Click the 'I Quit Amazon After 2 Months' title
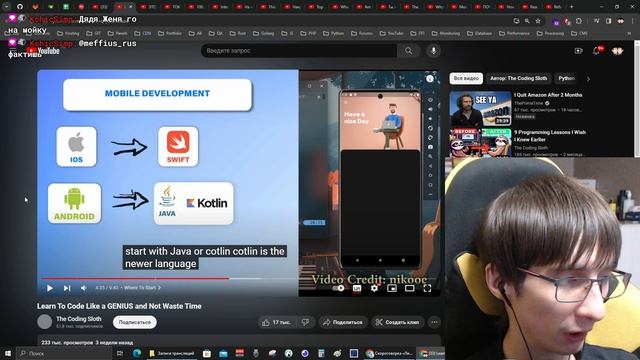 [x=548, y=95]
